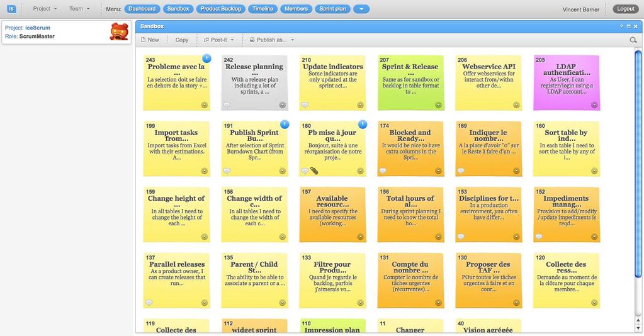
Task: Click the red robot project avatar
Action: pos(119,31)
